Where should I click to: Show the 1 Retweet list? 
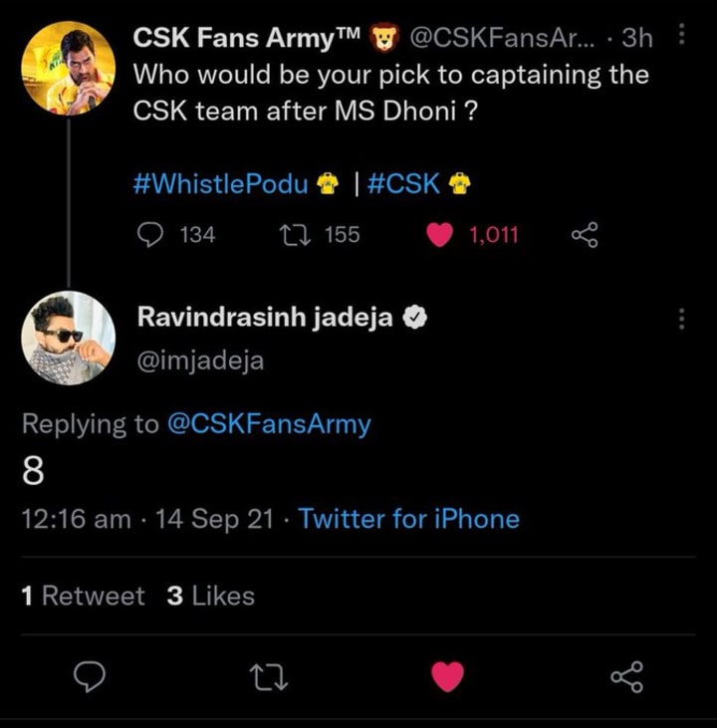(x=83, y=596)
